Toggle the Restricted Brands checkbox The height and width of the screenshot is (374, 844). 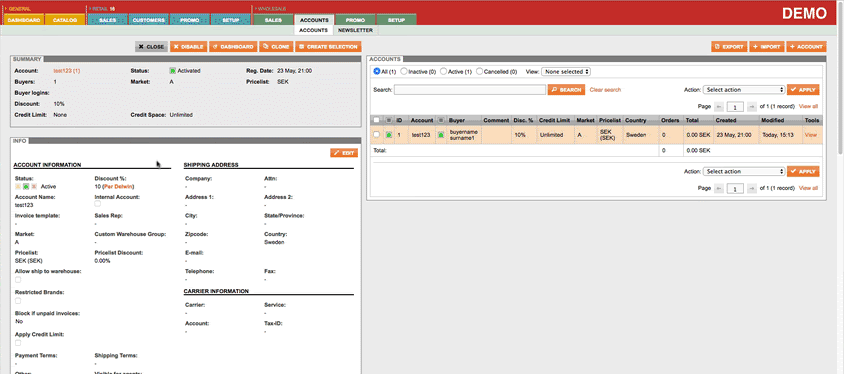[18, 301]
